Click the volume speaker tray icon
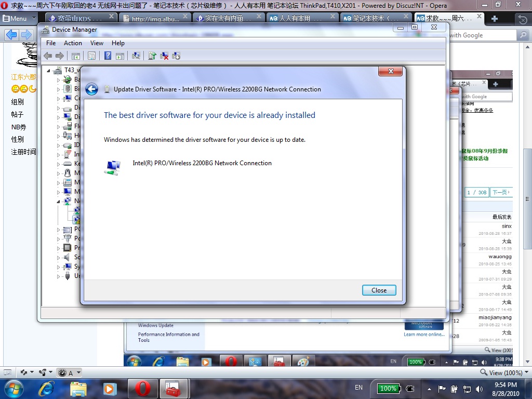Screen dimensions: 532x399 tap(479, 389)
